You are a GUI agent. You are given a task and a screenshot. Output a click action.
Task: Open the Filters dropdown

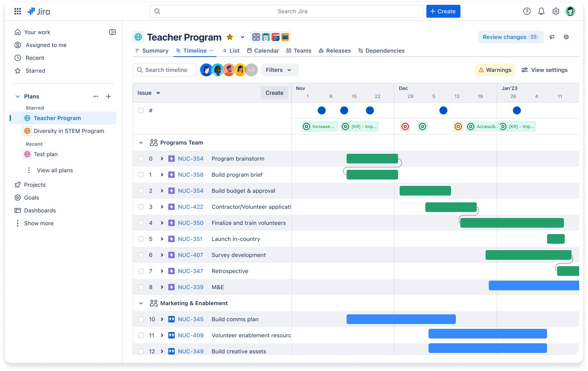pos(280,70)
